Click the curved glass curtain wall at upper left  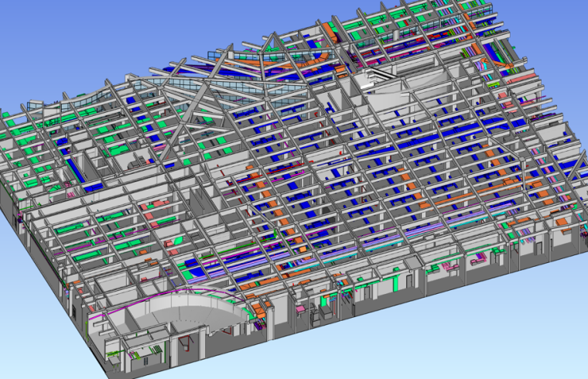coord(85,102)
